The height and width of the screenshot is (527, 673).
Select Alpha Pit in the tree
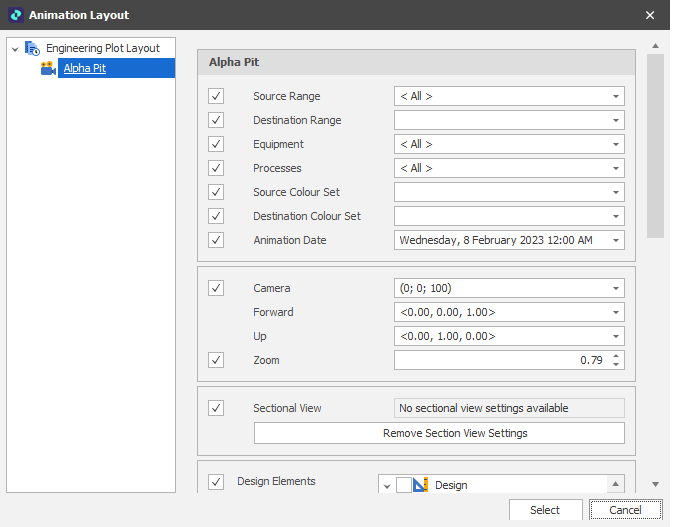click(x=85, y=68)
